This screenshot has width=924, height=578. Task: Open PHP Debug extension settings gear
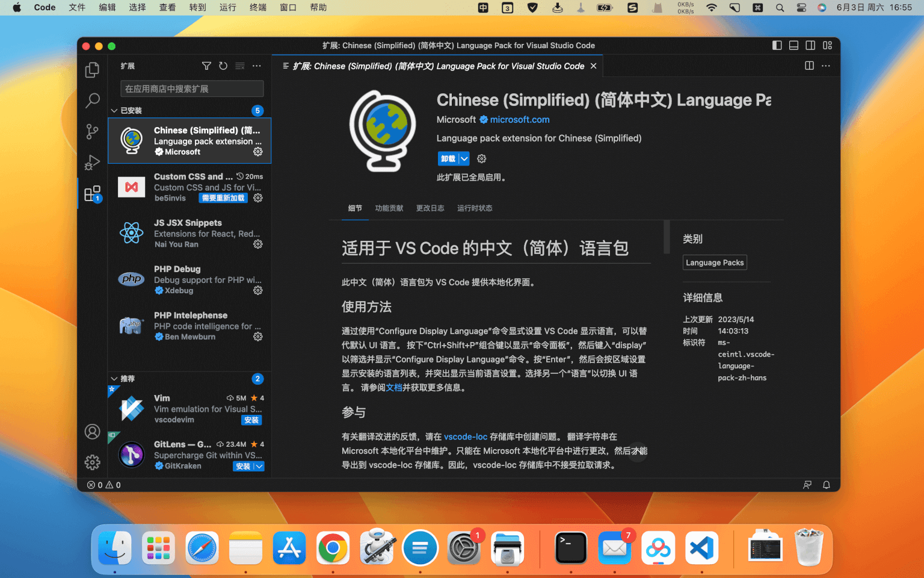257,290
